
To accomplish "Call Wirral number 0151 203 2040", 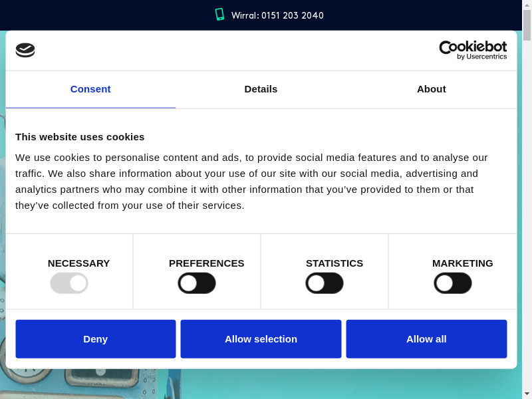I will (277, 15).
